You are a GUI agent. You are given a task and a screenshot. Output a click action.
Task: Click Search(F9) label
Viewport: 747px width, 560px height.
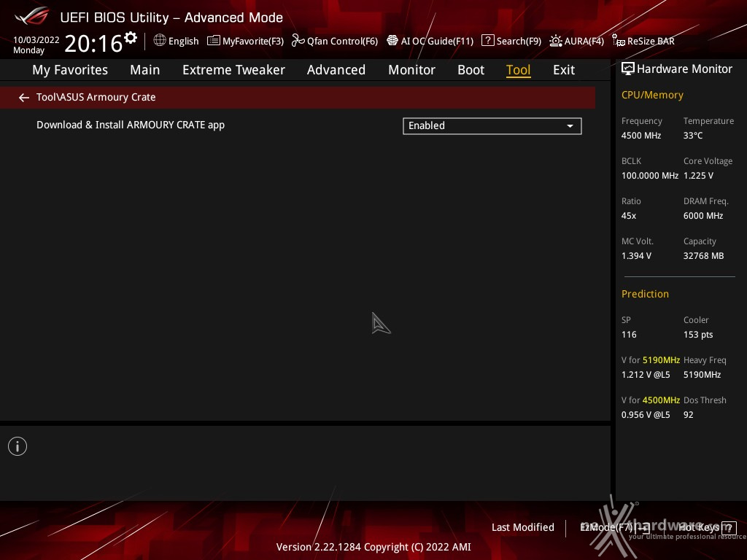click(x=519, y=41)
